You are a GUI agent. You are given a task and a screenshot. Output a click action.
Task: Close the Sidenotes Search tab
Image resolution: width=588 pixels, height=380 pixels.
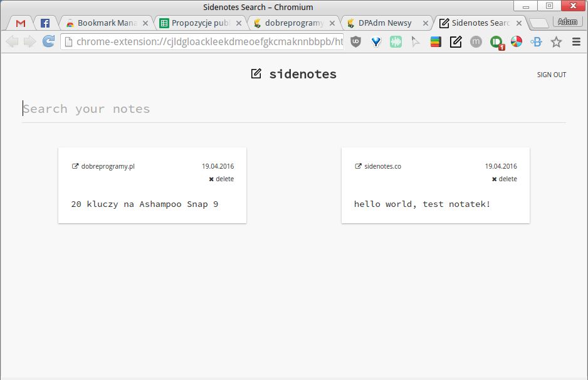click(519, 23)
